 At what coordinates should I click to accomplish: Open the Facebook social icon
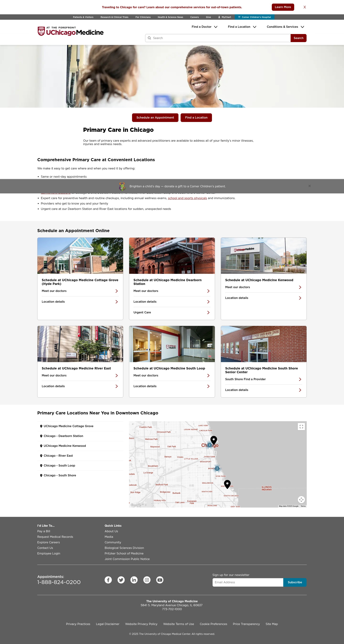pyautogui.click(x=108, y=580)
